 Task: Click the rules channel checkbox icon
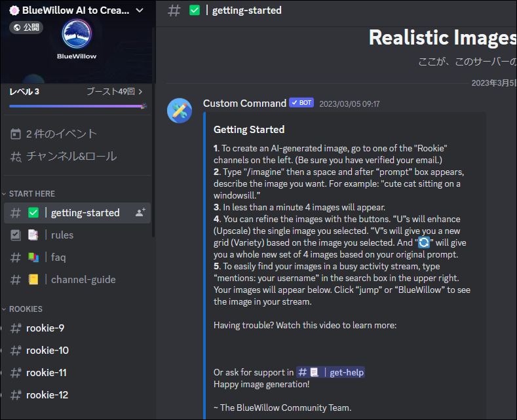[x=16, y=235]
